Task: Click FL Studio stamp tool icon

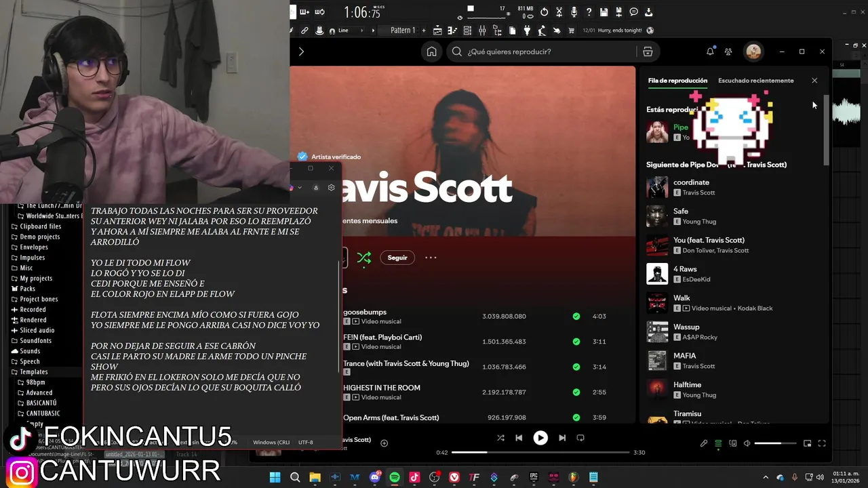Action: point(319,30)
